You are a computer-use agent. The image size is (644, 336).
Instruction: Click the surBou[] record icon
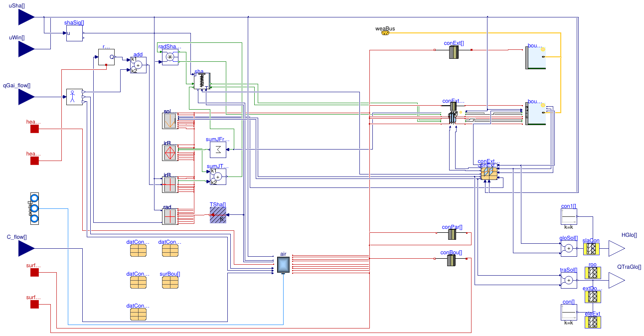[170, 283]
